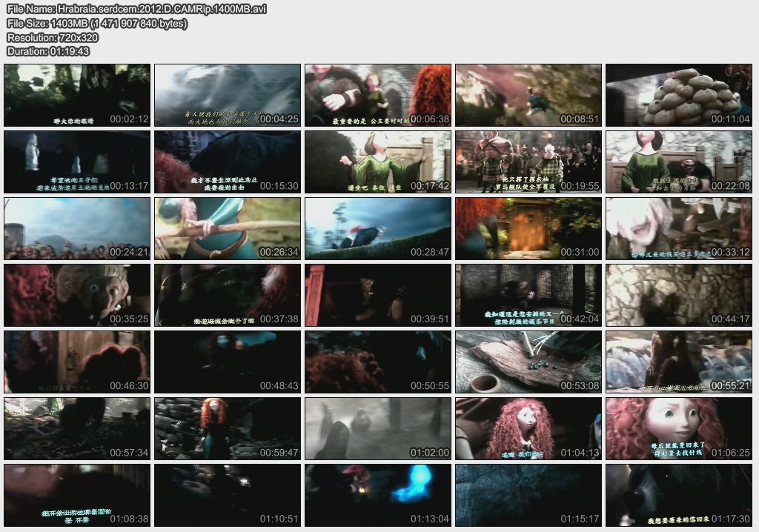Select the final thumbnail at 01:17:30
This screenshot has width=759, height=532.
pyautogui.click(x=679, y=495)
